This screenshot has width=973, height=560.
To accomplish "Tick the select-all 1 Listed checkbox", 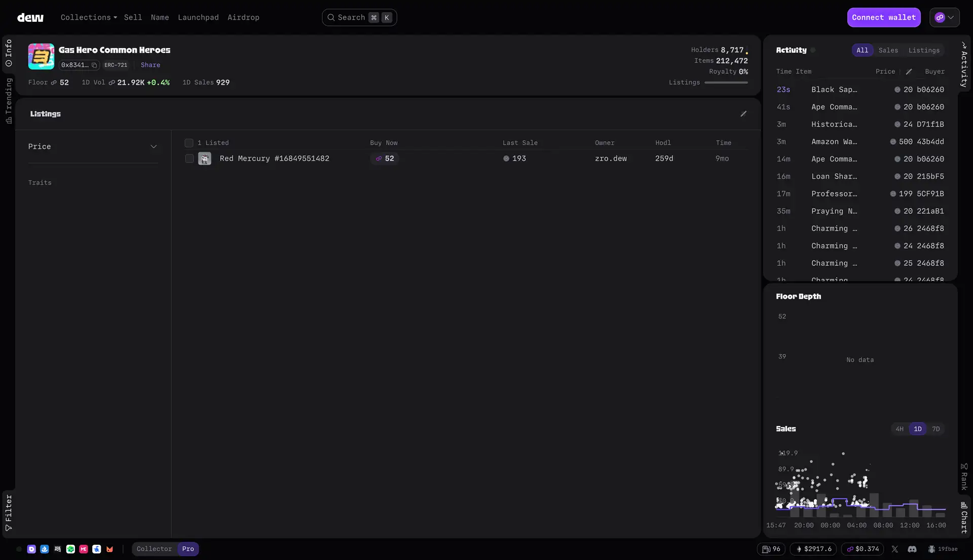I will 189,143.
